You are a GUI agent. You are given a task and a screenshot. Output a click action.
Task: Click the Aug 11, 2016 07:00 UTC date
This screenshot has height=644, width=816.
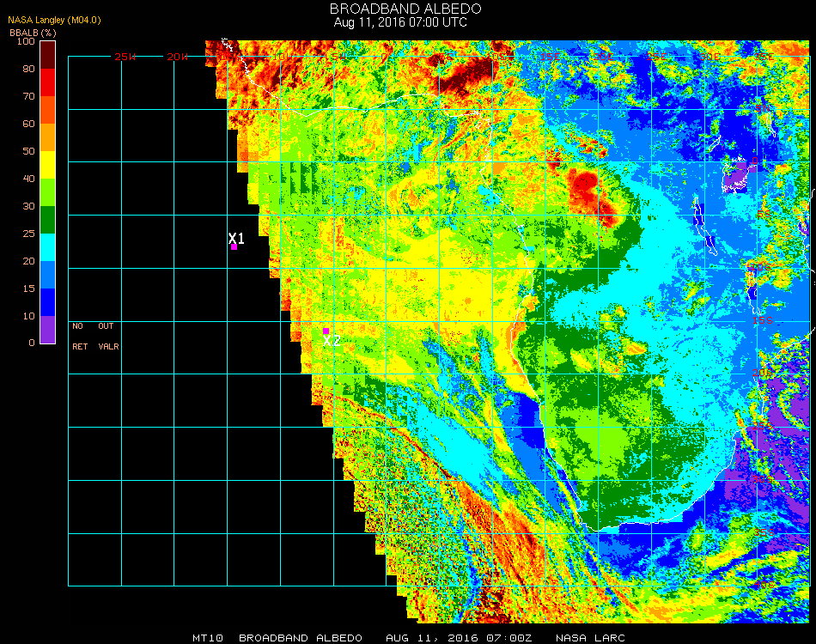tap(400, 22)
